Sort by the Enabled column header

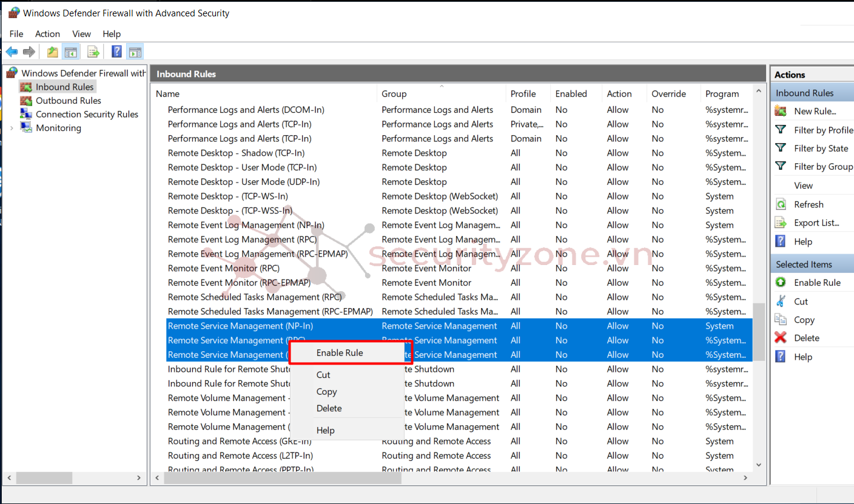[576, 94]
